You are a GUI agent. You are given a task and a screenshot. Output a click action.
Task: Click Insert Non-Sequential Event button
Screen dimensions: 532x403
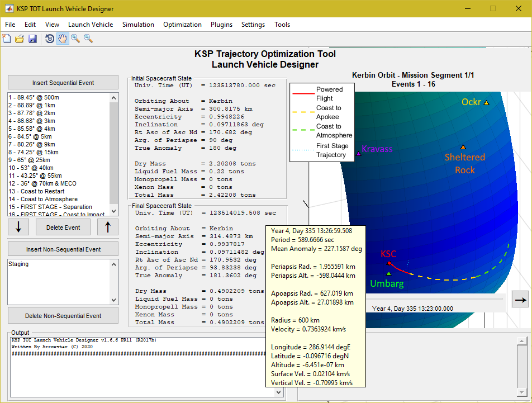(63, 249)
